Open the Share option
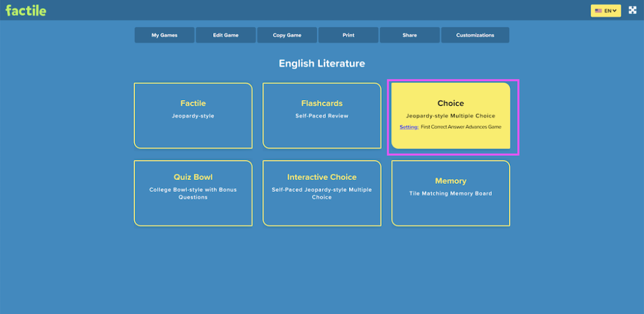644x314 pixels. (x=410, y=35)
